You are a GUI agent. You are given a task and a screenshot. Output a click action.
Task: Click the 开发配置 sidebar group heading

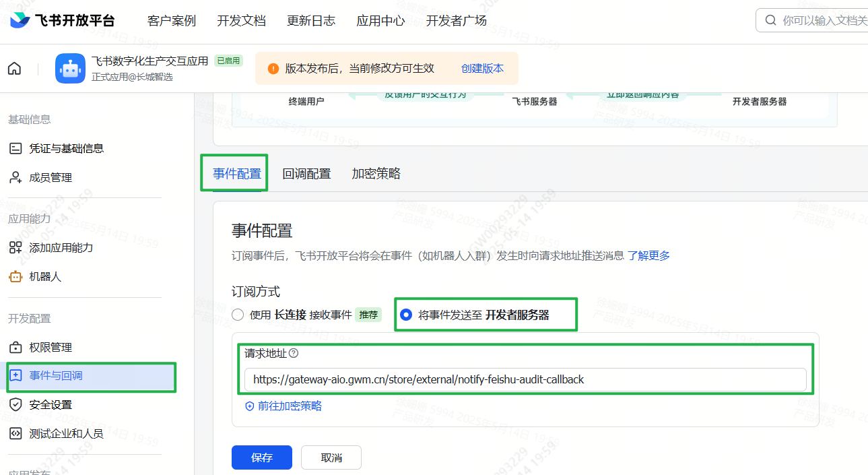[x=30, y=318]
